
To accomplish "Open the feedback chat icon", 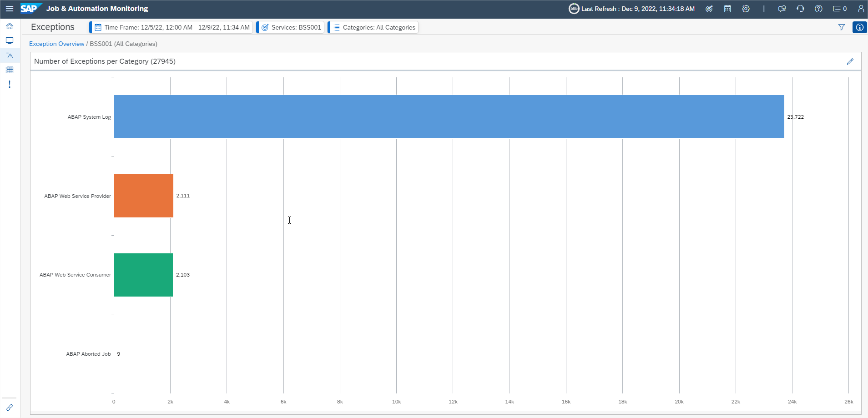I will coord(782,9).
